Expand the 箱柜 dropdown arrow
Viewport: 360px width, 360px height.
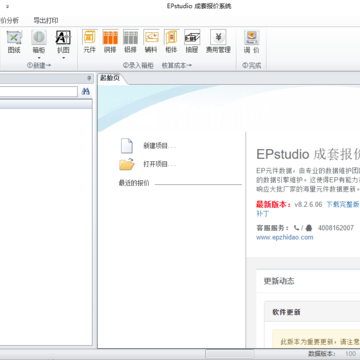tap(39, 58)
